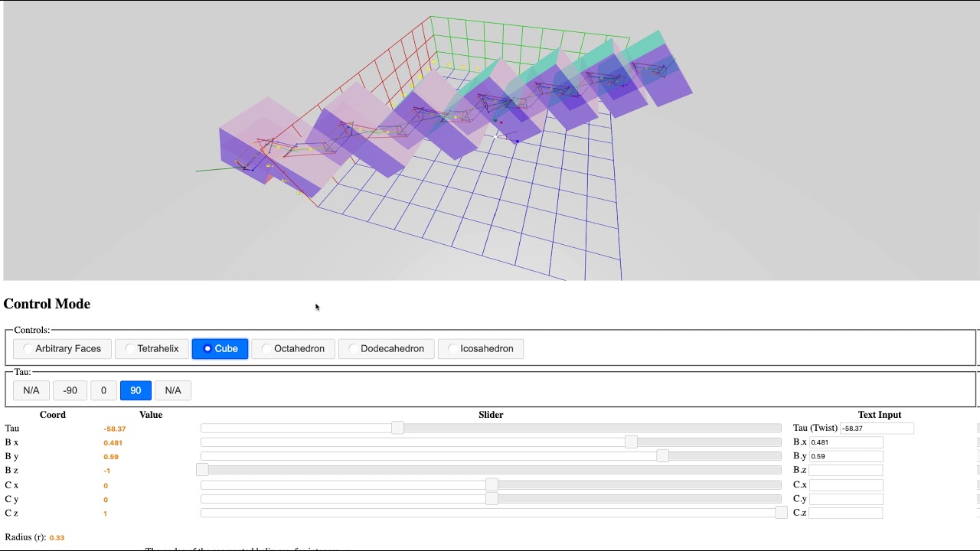Set Tau to 0 button
The height and width of the screenshot is (551, 980).
pyautogui.click(x=103, y=390)
